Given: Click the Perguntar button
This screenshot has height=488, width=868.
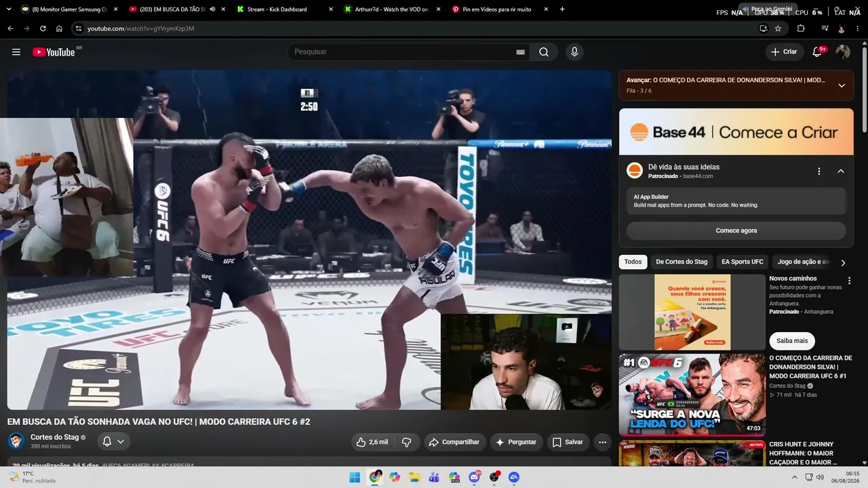Looking at the screenshot, I should (517, 442).
